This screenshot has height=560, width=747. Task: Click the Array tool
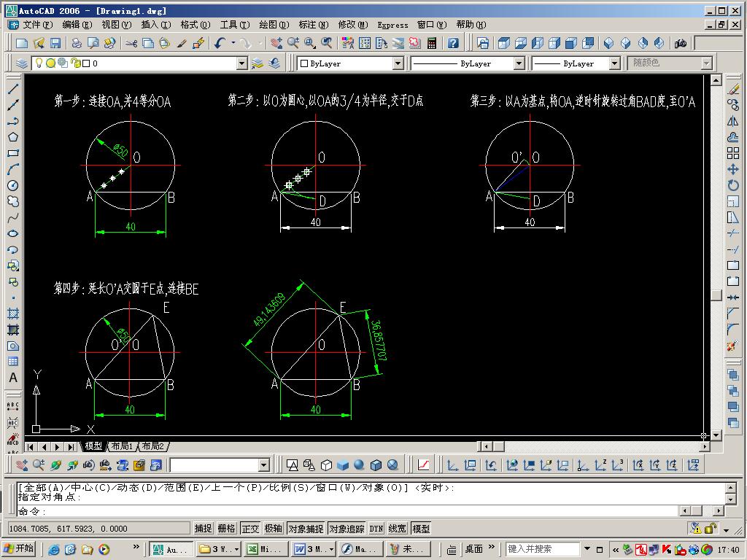pyautogui.click(x=733, y=153)
